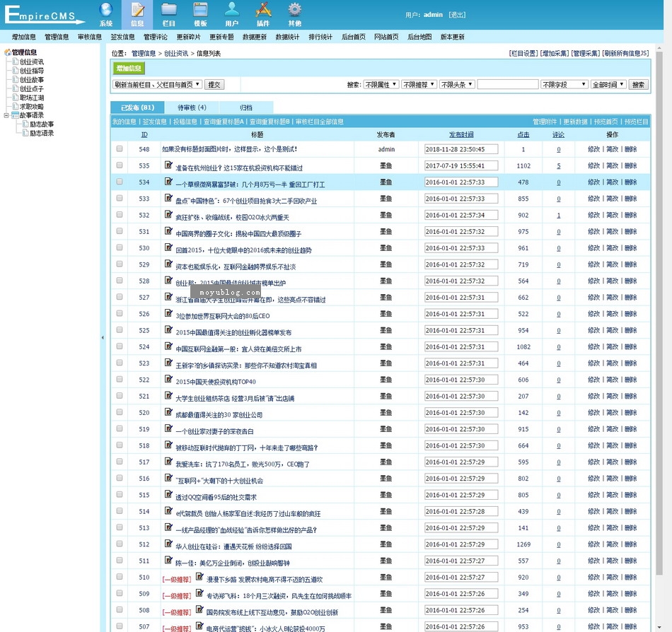This screenshot has width=672, height=632.
Task: Select the checkbox for row ID 519
Action: point(120,428)
